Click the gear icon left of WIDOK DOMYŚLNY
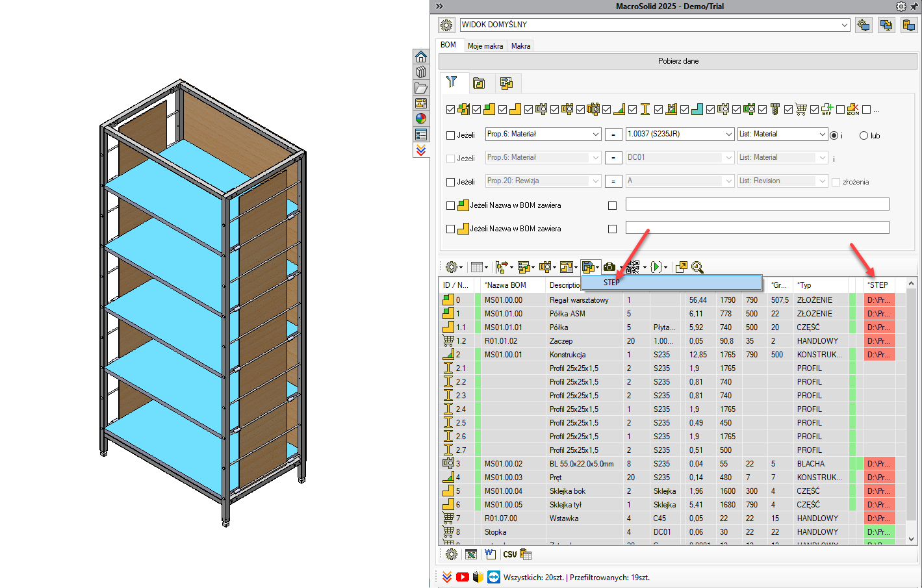This screenshot has width=922, height=588. [446, 25]
